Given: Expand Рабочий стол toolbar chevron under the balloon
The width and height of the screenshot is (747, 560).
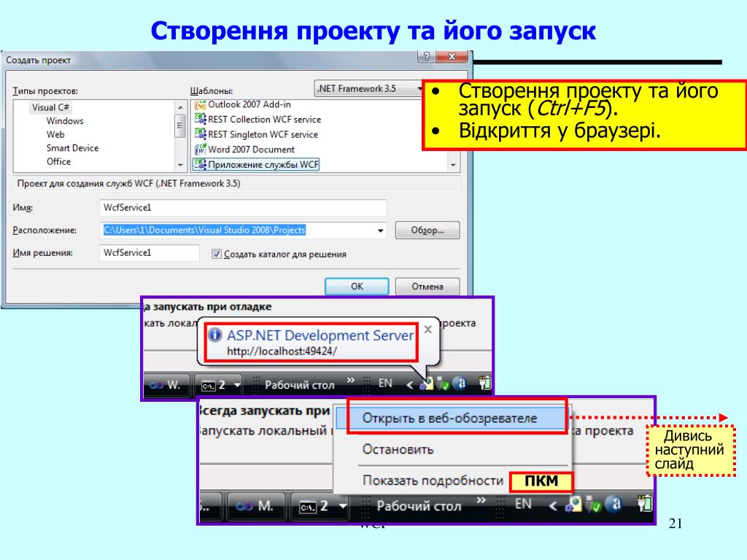Looking at the screenshot, I should [351, 380].
